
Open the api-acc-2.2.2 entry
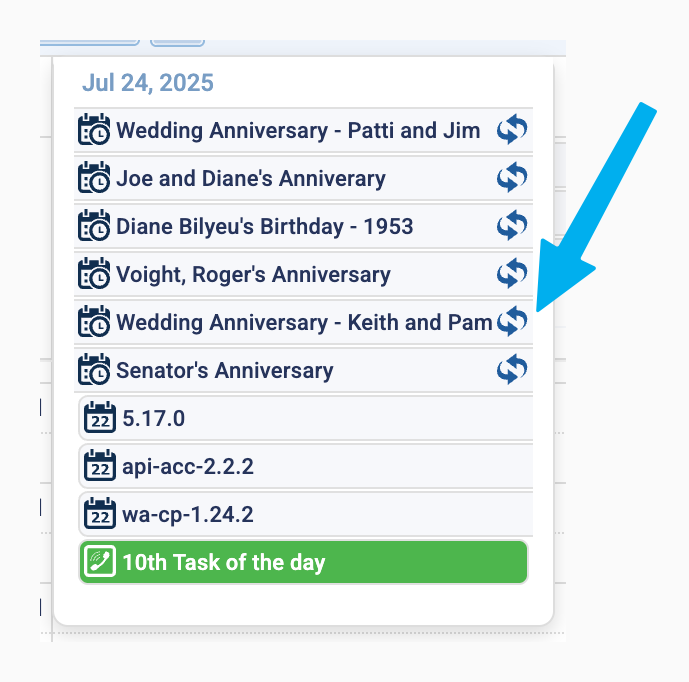(x=188, y=467)
